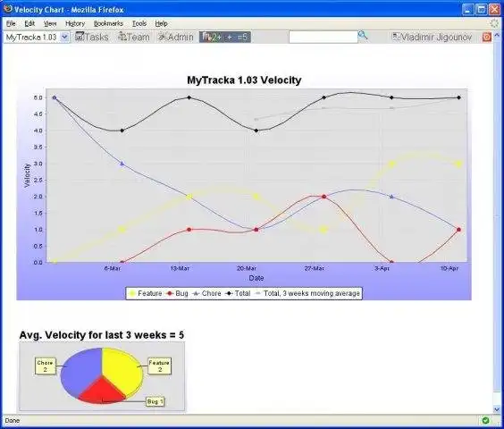Click the scrollbar down arrow
The height and width of the screenshot is (429, 504).
coord(497,409)
